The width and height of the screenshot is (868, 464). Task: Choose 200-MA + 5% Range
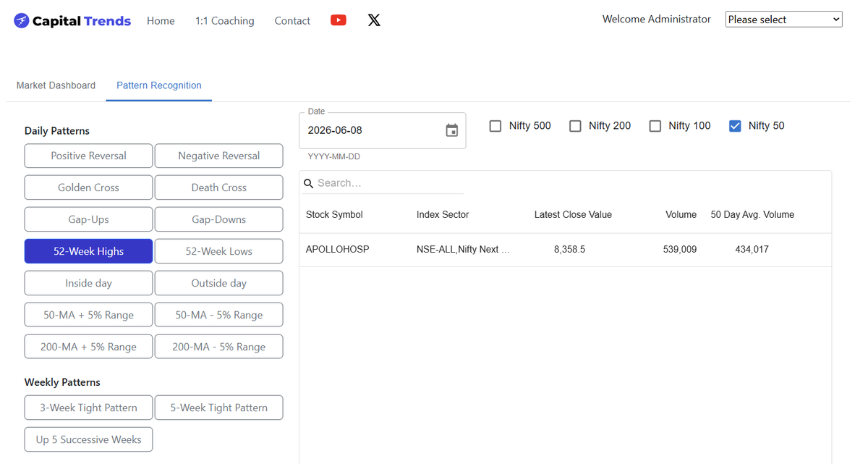coord(88,347)
